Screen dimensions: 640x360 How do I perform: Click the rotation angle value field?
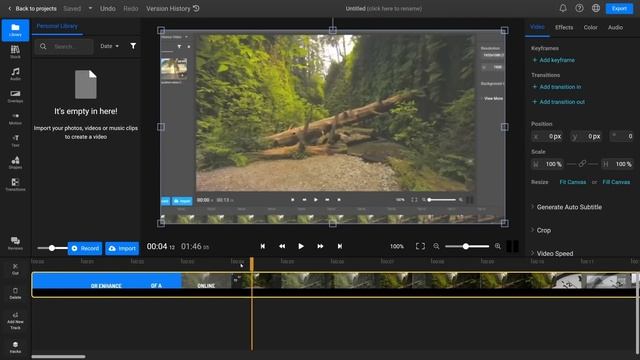point(622,136)
